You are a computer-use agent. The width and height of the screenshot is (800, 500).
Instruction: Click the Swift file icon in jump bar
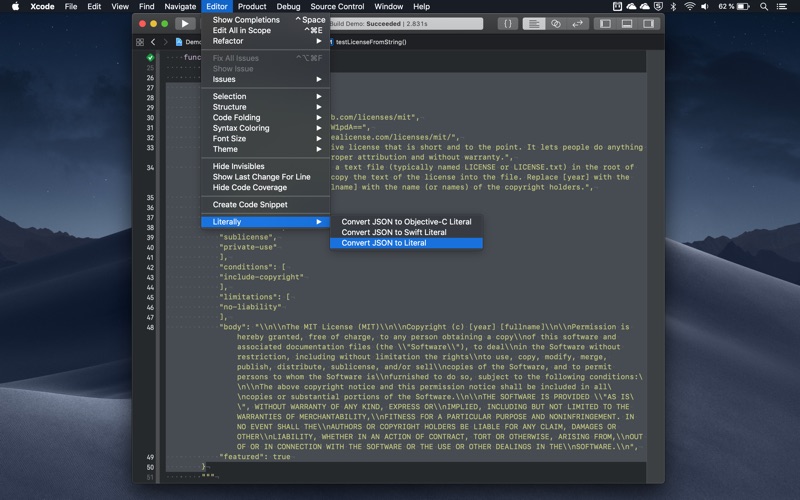[x=179, y=42]
